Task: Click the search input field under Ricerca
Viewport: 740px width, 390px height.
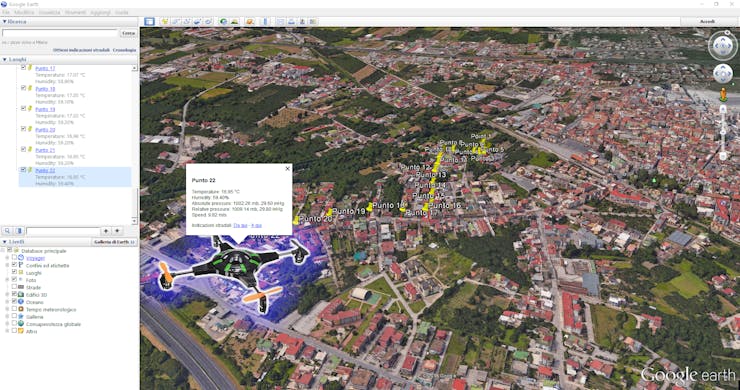Action: 60,33
